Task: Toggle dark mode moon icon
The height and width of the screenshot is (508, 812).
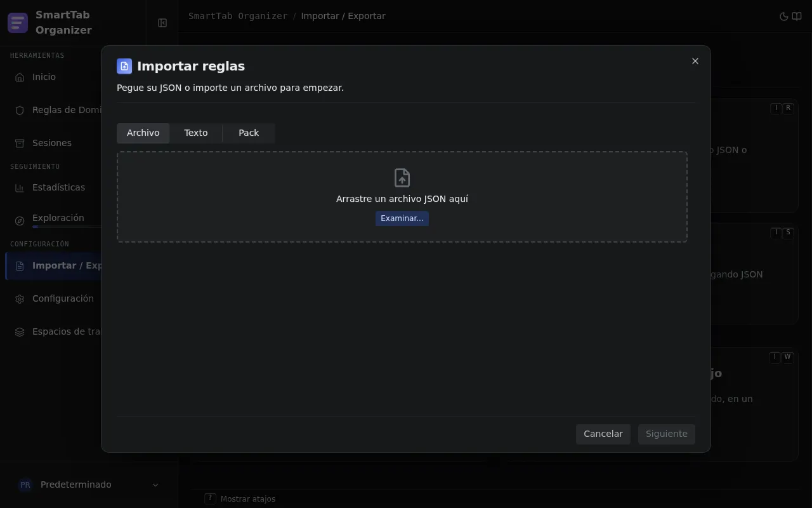Action: [x=784, y=17]
